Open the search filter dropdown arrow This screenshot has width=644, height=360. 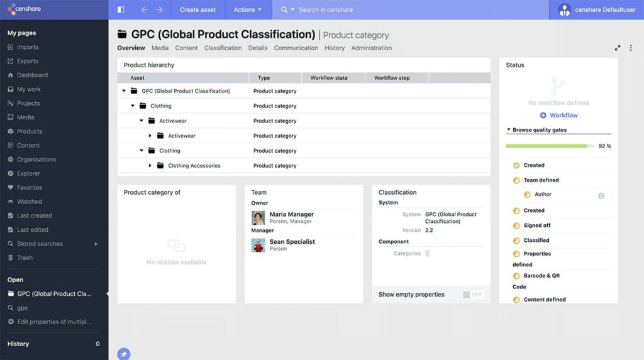(x=293, y=9)
